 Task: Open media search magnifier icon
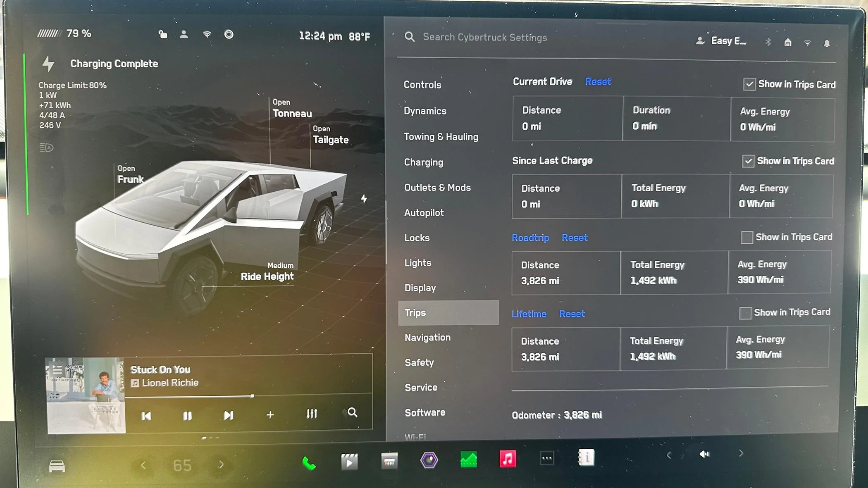pyautogui.click(x=352, y=412)
